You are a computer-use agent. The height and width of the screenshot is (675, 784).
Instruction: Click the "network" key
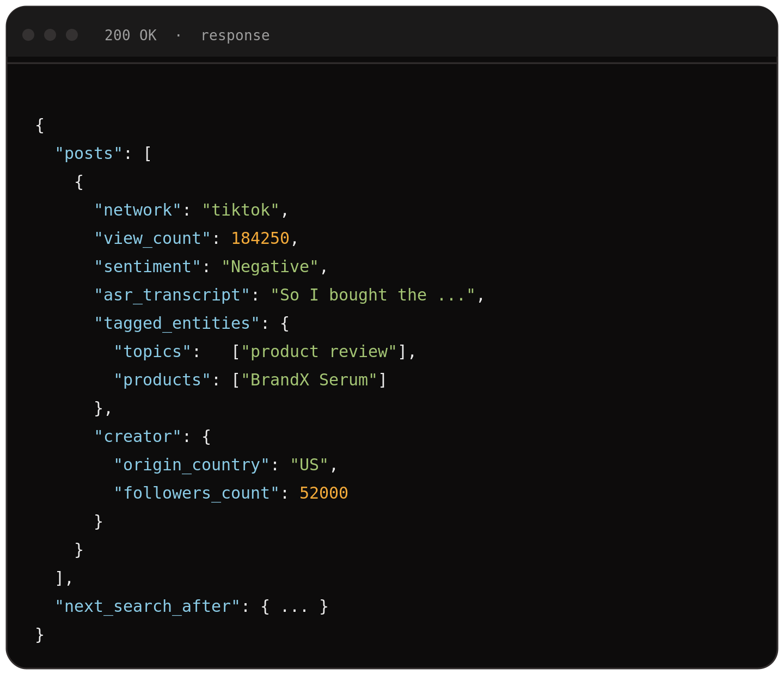138,210
